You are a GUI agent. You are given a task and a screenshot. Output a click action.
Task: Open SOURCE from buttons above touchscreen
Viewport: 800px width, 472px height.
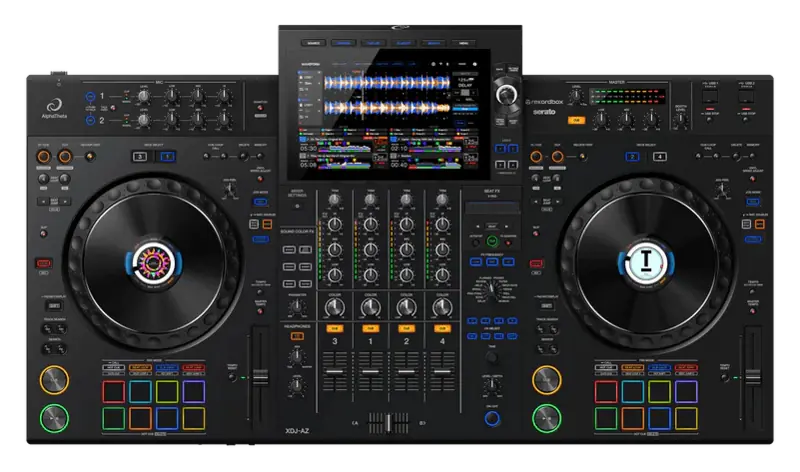coord(313,43)
